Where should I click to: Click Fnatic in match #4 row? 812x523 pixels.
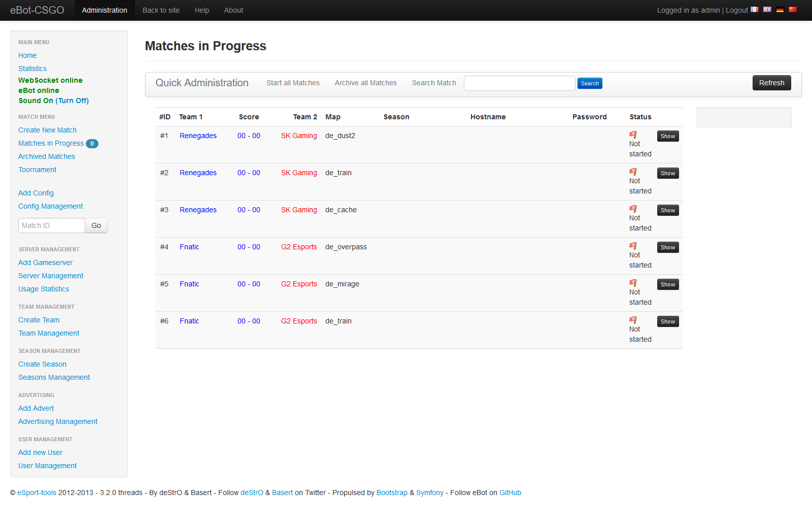point(189,247)
